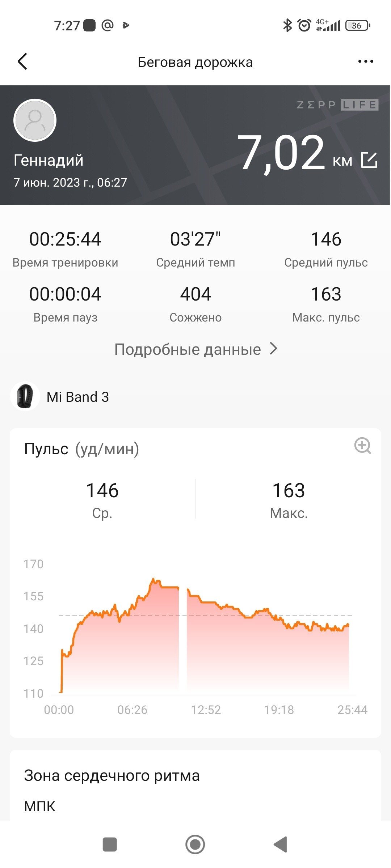Tap the Android recent apps square button
Screen dimensions: 391x868
pos(110,844)
